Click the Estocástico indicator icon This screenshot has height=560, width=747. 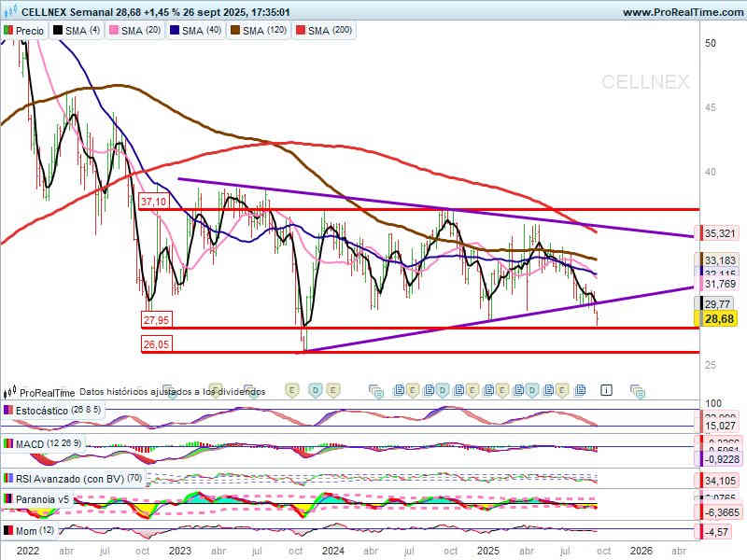point(8,410)
